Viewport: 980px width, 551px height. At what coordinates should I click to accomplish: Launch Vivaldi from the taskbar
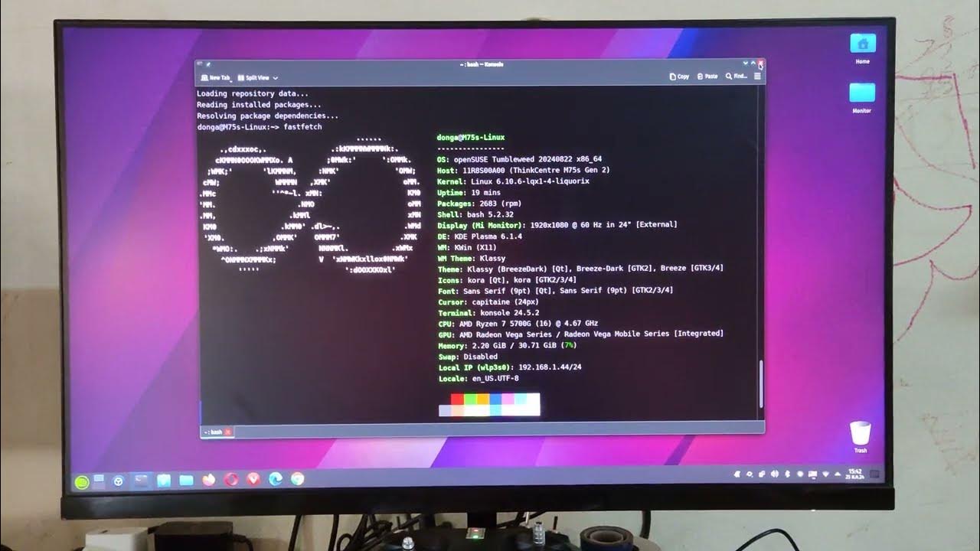253,480
